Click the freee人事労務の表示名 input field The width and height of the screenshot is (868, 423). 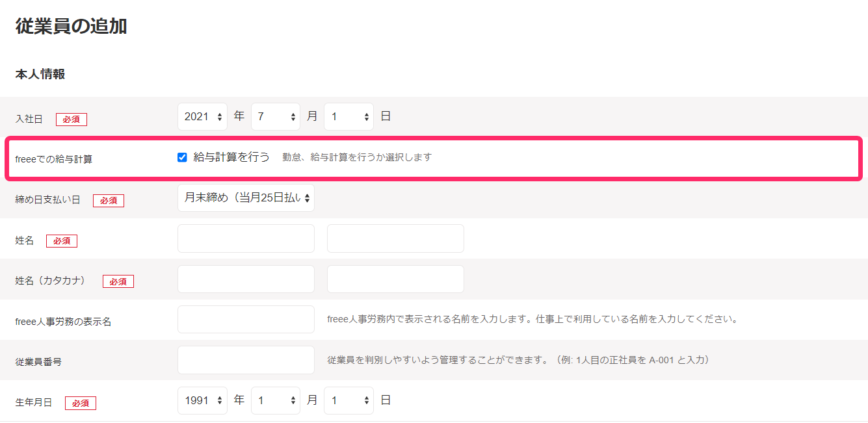[246, 320]
